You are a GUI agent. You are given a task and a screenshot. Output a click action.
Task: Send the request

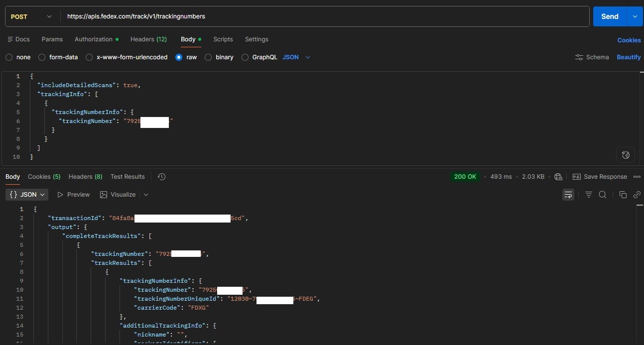coord(610,16)
